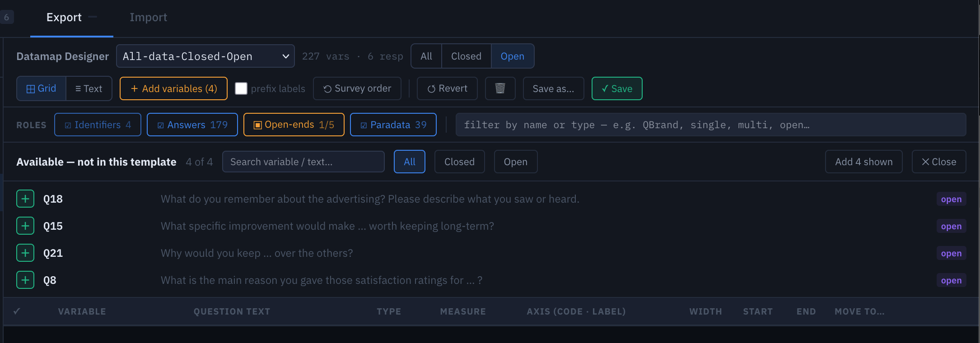Click the trash delete icon button
980x343 pixels.
[x=500, y=88]
